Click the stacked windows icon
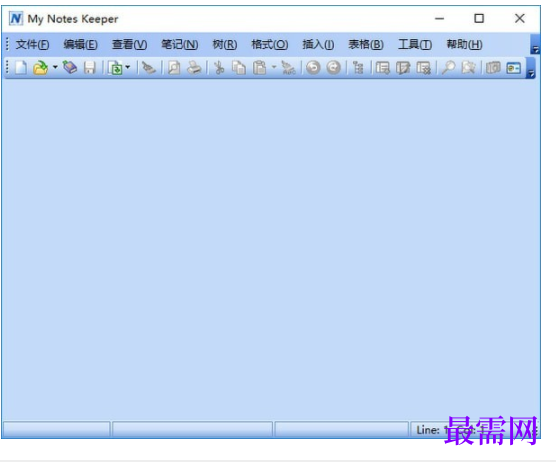 point(493,67)
